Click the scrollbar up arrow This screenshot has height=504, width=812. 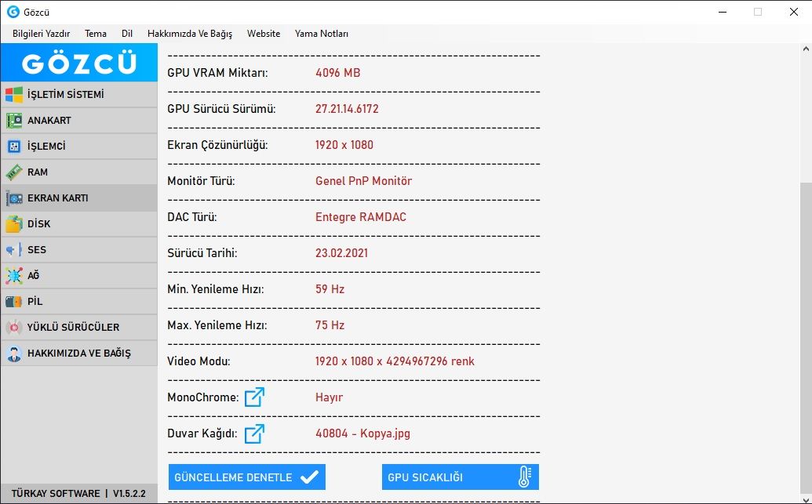coord(806,49)
